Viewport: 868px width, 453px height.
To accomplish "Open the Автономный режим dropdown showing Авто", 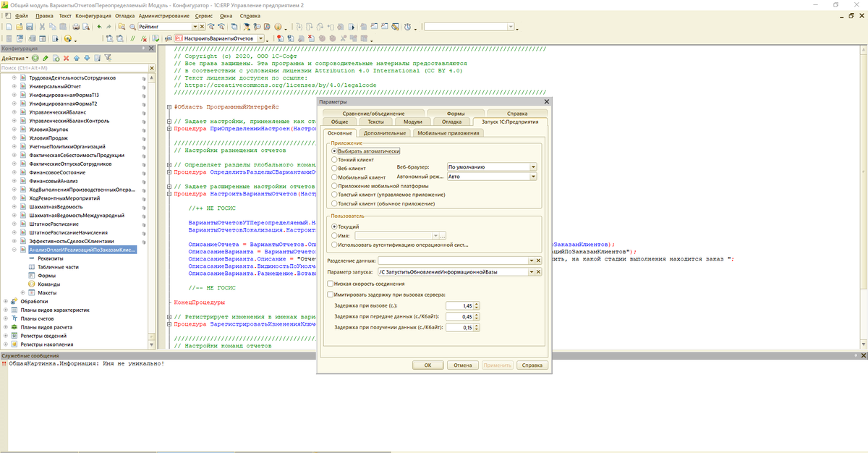I will pos(533,176).
